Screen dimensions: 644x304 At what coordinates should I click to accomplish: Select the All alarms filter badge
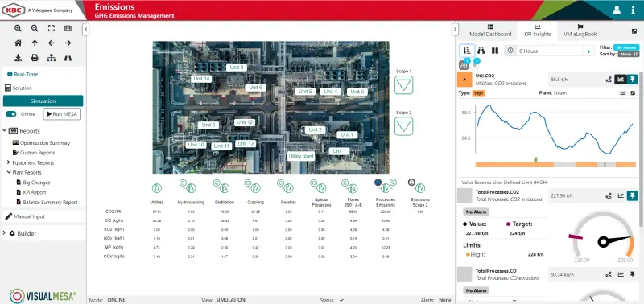(x=464, y=65)
